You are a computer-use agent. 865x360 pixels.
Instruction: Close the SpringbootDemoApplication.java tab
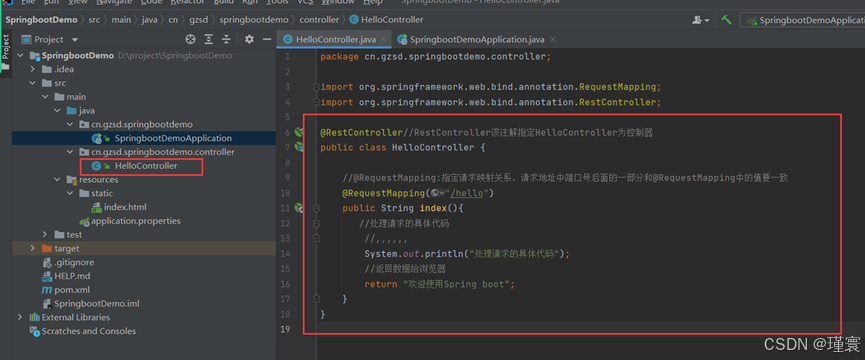553,39
